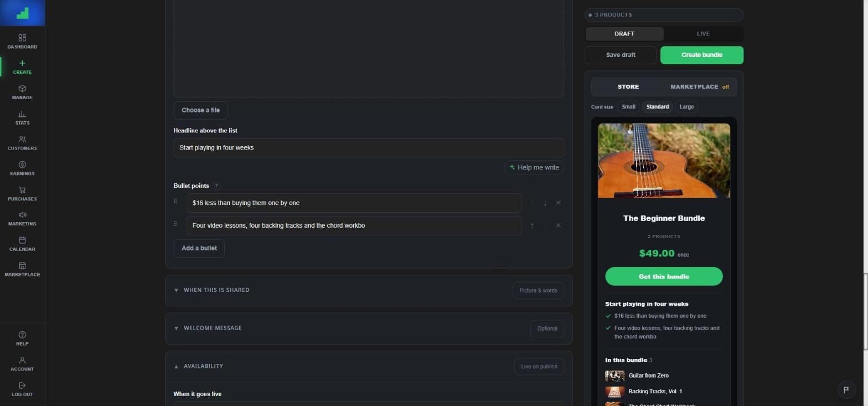Viewport: 868px width, 406px height.
Task: Add a bullet point
Action: (x=199, y=248)
